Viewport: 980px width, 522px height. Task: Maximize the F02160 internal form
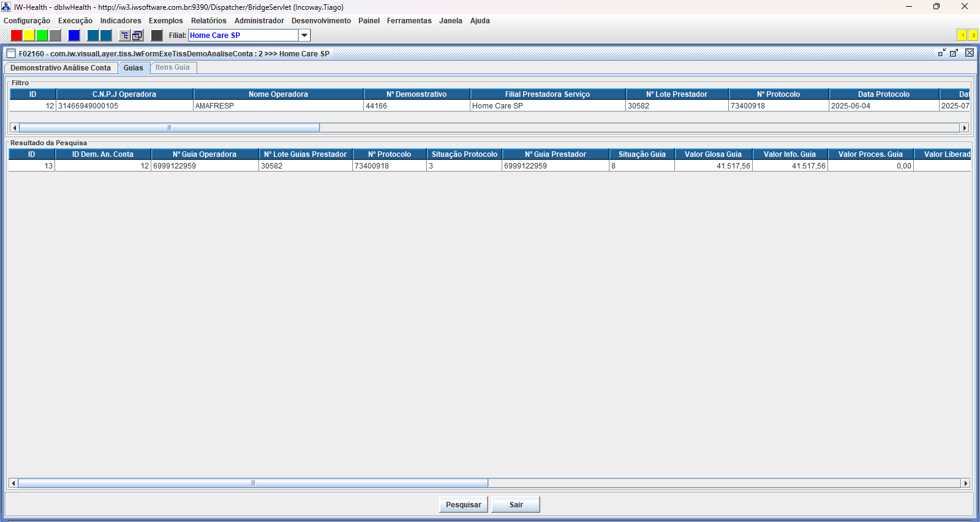pos(954,53)
